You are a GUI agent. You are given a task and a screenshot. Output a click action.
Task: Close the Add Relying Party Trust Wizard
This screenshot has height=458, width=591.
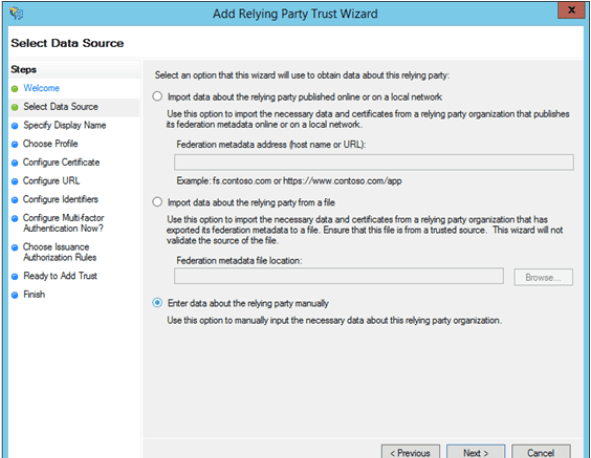(x=571, y=10)
